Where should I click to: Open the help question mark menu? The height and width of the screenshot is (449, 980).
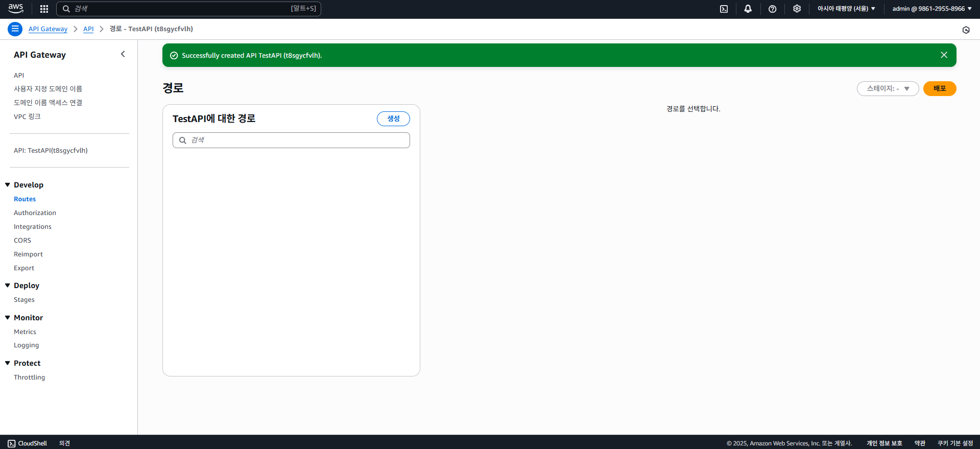tap(773, 9)
